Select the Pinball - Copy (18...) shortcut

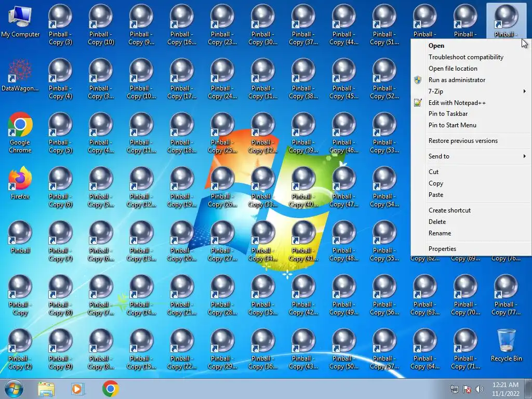(x=182, y=132)
